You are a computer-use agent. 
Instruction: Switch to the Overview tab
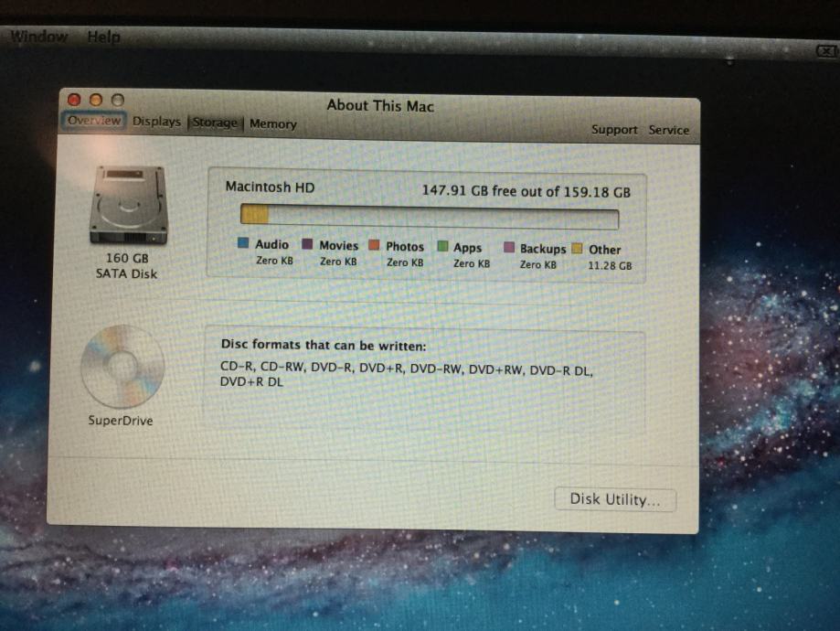point(94,120)
